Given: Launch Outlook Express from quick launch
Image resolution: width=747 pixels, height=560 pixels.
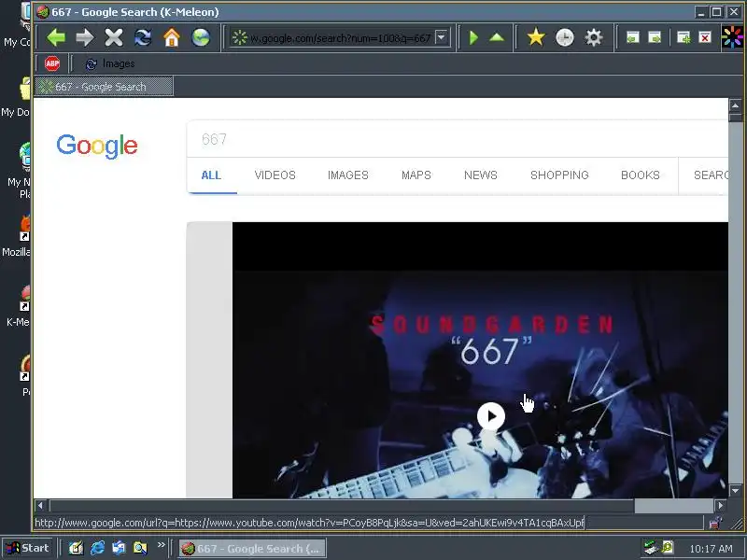Looking at the screenshot, I should tap(119, 548).
